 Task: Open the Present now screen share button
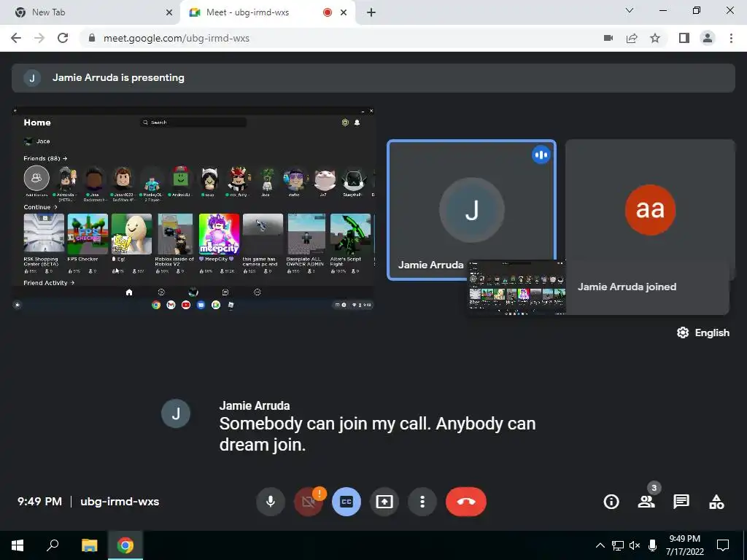coord(384,502)
